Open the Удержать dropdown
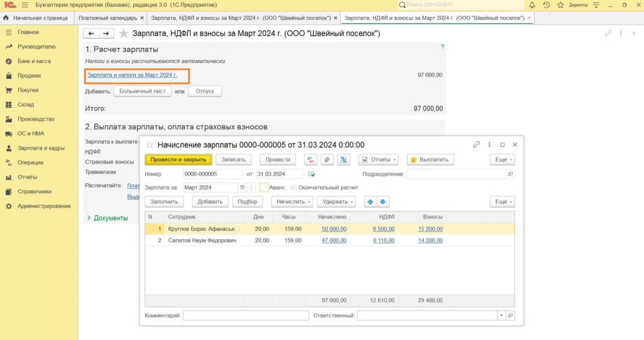The image size is (644, 340). [336, 201]
